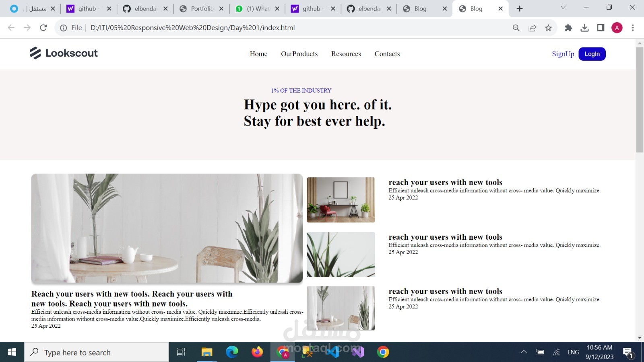This screenshot has height=362, width=644.
Task: Open Task View on taskbar
Action: (181, 352)
